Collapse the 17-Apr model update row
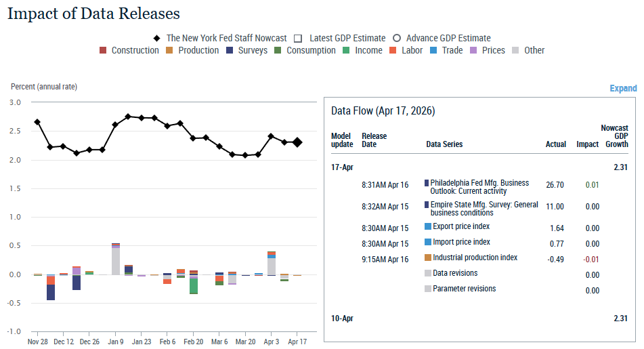The width and height of the screenshot is (644, 349). tap(342, 167)
